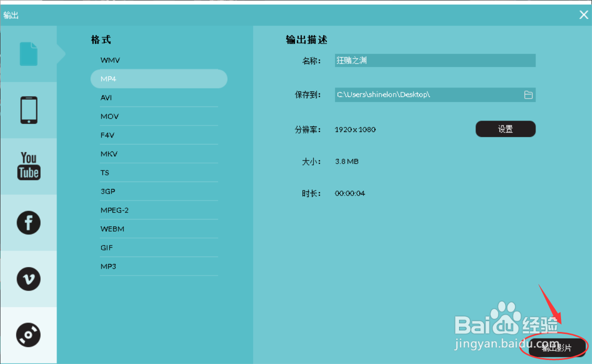Click the 输出影片 export button

click(557, 347)
